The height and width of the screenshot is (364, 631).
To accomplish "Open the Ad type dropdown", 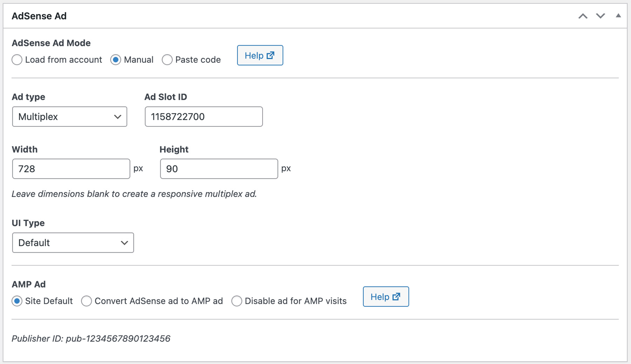I will click(70, 117).
